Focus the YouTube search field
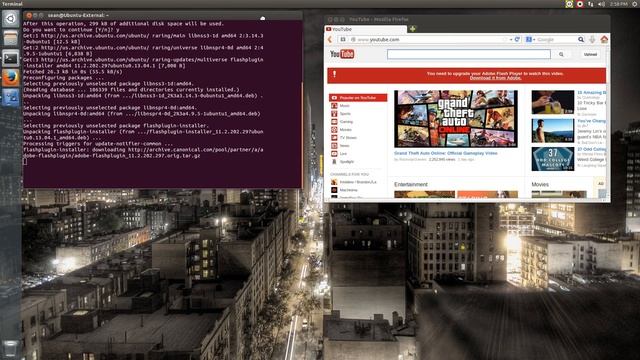The height and width of the screenshot is (360, 640). [469, 54]
